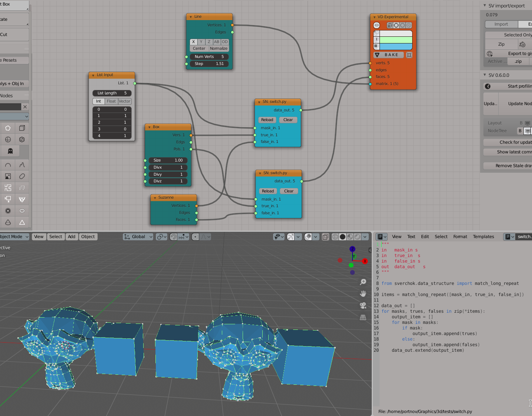Open the Global transform orientation dropdown

point(138,237)
